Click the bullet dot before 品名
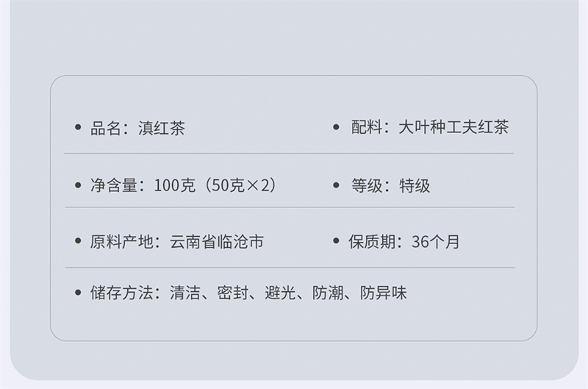This screenshot has width=588, height=389. tap(78, 129)
